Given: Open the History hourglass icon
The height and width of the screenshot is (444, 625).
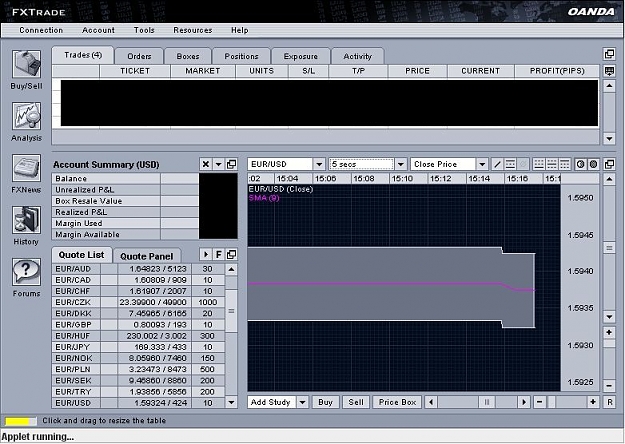Looking at the screenshot, I should 26,220.
